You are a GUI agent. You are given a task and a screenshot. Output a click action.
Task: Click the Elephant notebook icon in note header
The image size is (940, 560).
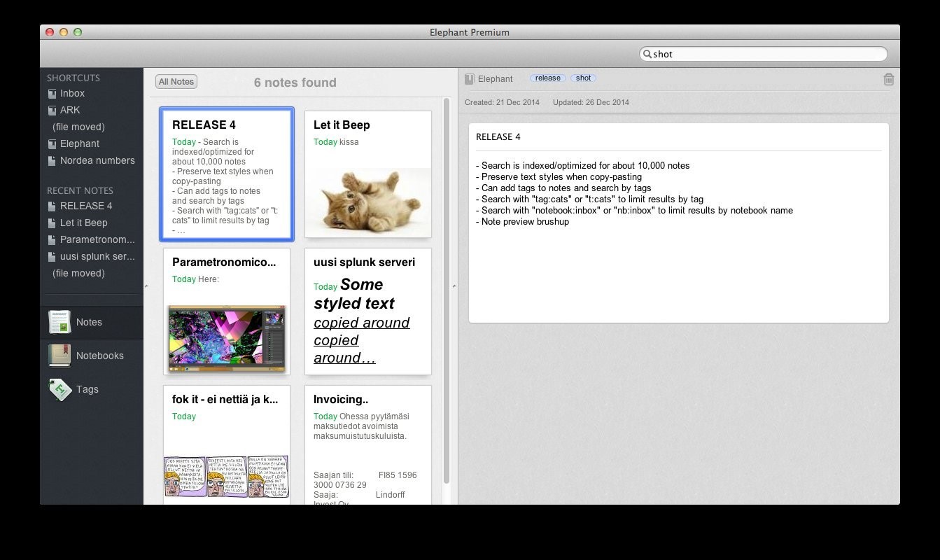click(470, 79)
